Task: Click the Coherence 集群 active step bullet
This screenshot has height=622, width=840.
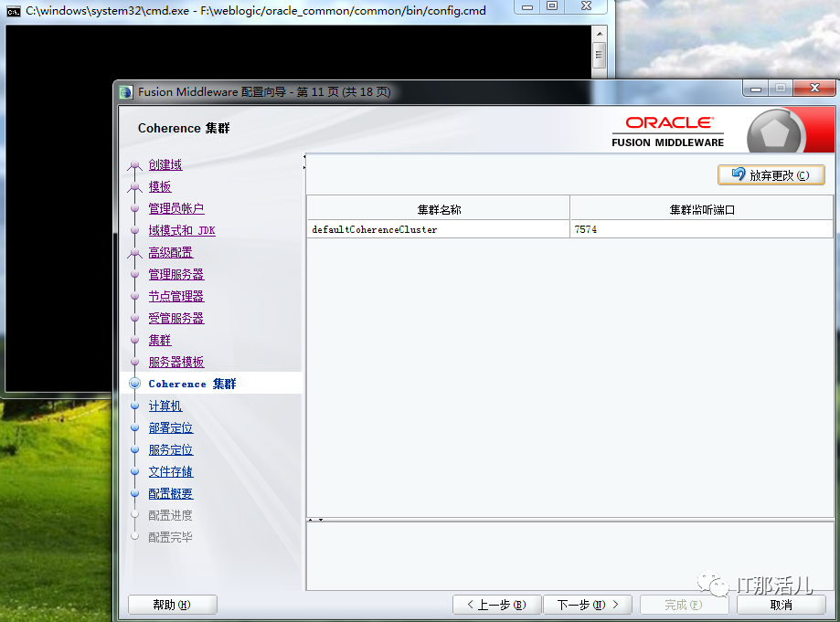Action: (135, 384)
